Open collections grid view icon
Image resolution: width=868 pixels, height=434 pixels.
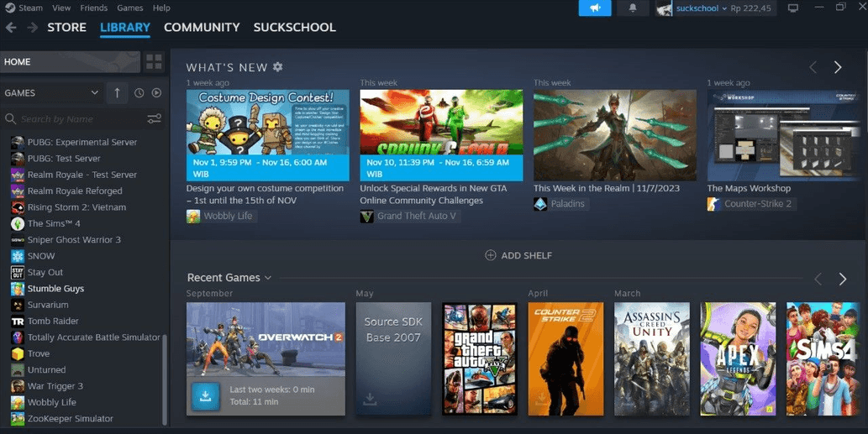pos(154,61)
